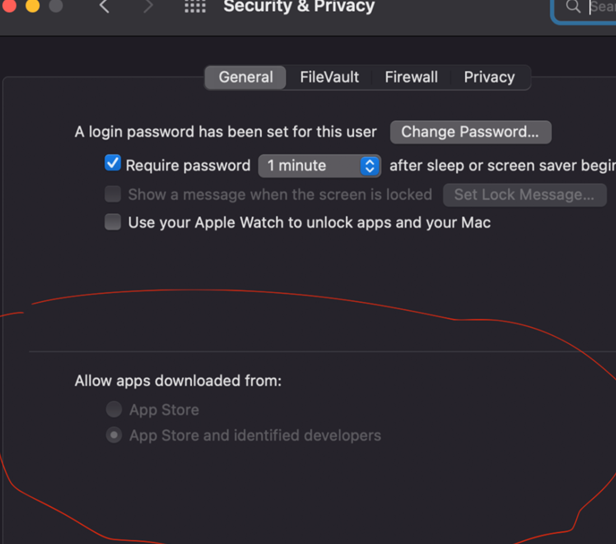The height and width of the screenshot is (544, 616).
Task: Open the Privacy tab
Action: click(489, 77)
